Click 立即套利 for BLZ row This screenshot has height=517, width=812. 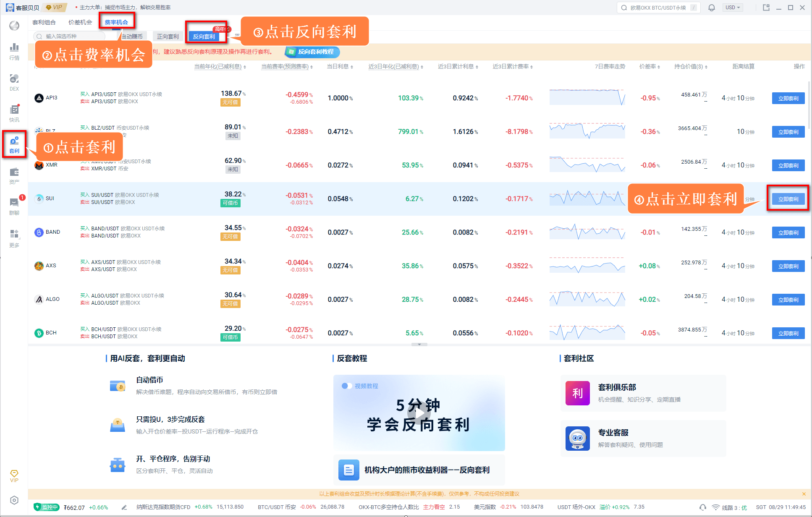[788, 132]
